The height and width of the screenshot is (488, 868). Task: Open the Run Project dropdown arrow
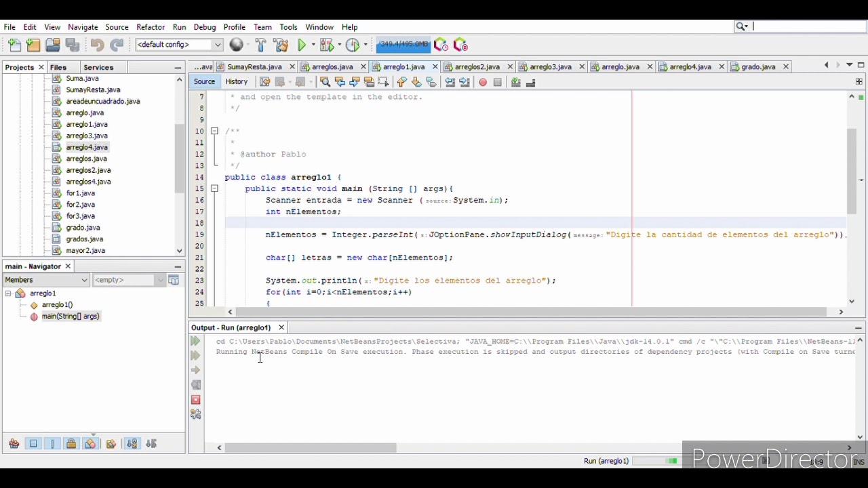pos(313,45)
